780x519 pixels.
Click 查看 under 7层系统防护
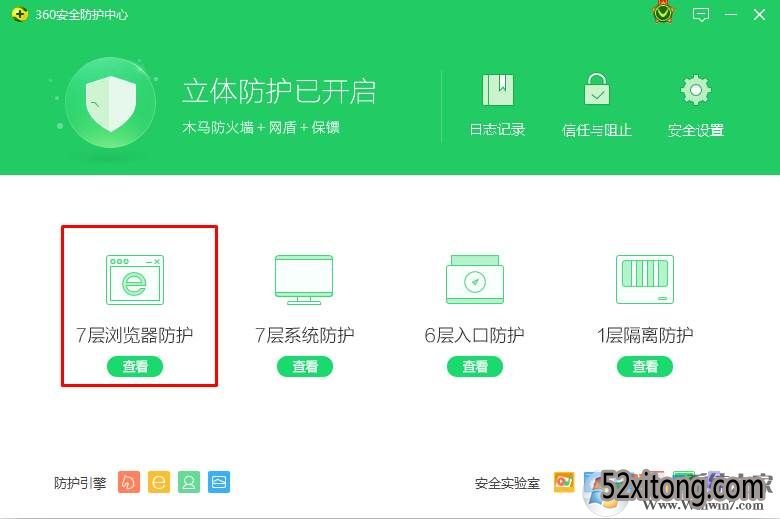point(305,367)
